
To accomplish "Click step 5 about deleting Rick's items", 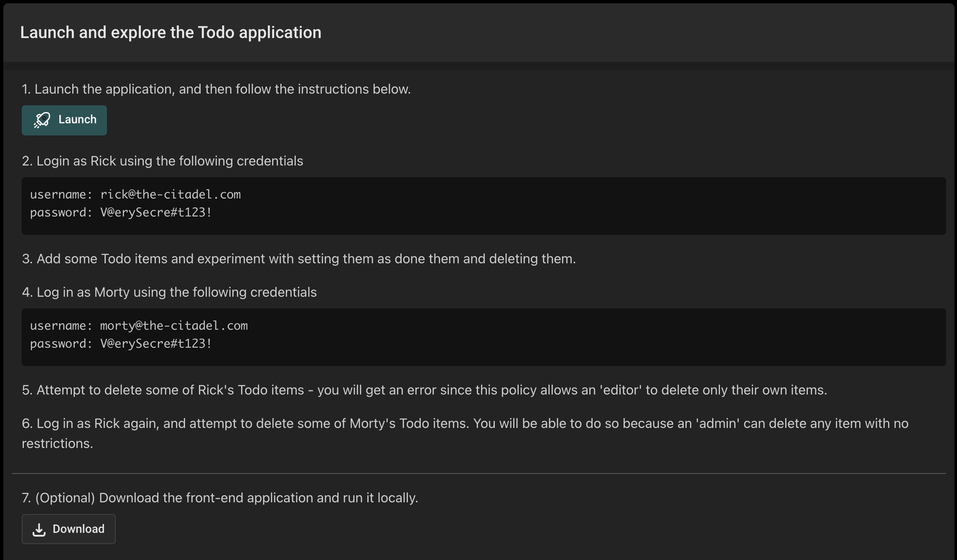I will click(424, 390).
